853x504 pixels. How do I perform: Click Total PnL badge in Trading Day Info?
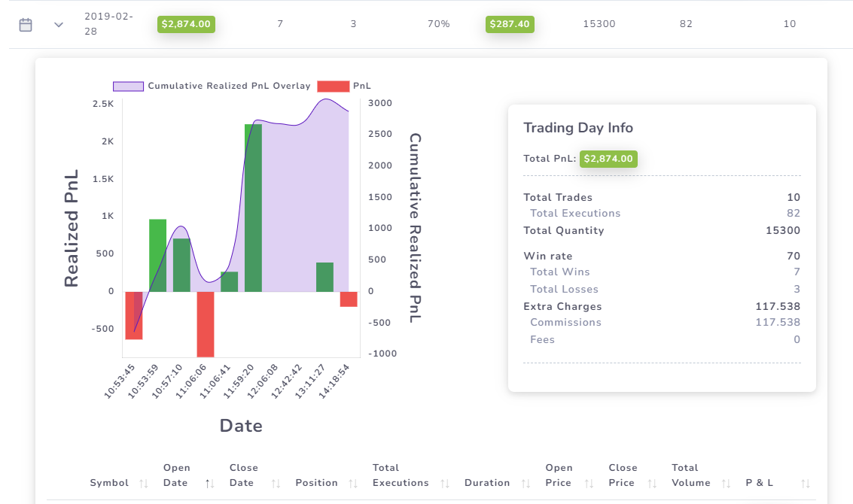(608, 159)
